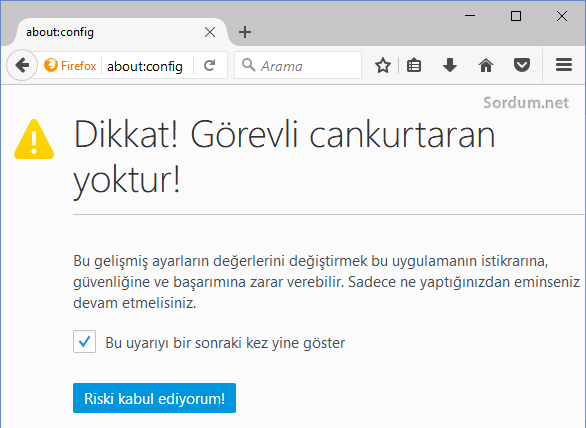Viewport: 586px width, 428px height.
Task: Uncheck 'Bu uyarıyı bir sonraki kez yine göster'
Action: coord(84,341)
